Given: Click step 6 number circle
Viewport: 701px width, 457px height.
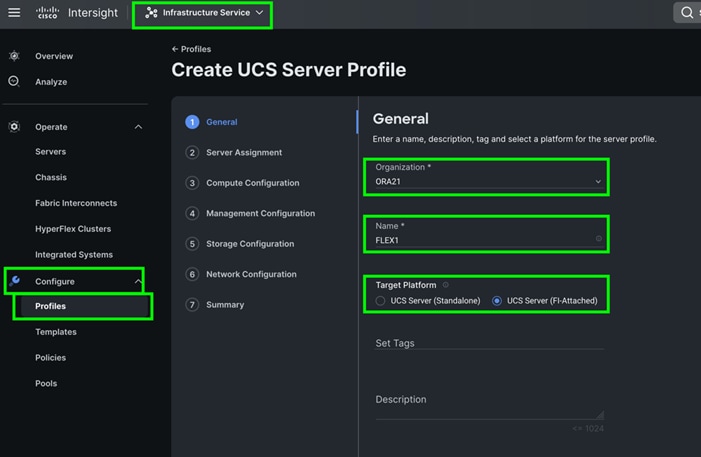Looking at the screenshot, I should tap(192, 274).
